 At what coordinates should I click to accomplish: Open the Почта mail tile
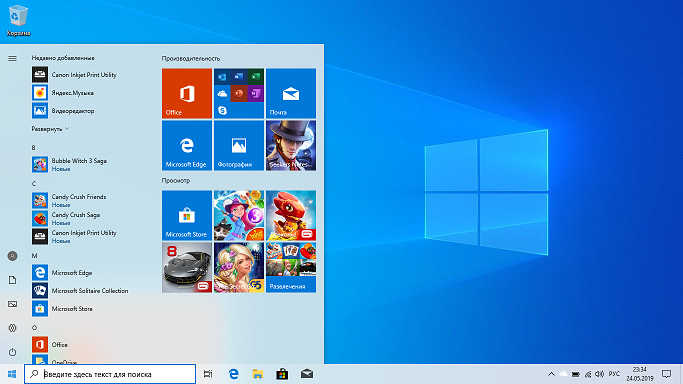291,93
